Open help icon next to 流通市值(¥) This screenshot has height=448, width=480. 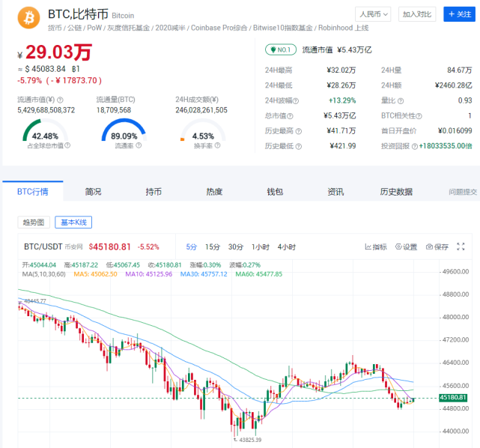(61, 100)
